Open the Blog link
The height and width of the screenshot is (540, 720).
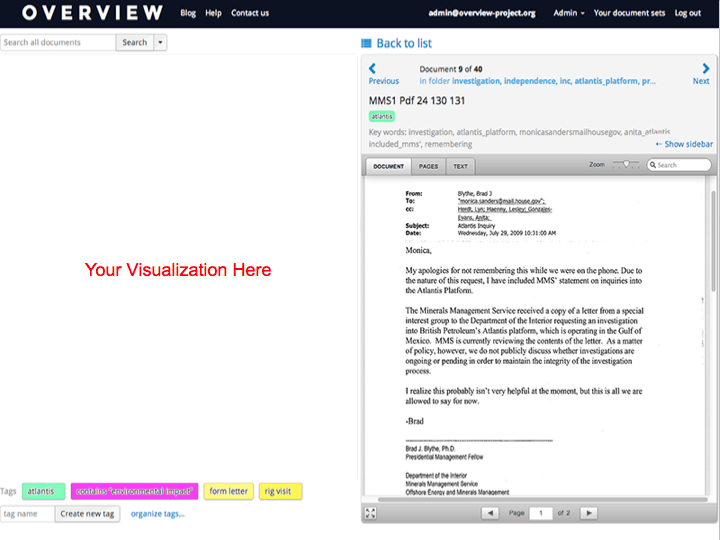(x=188, y=13)
